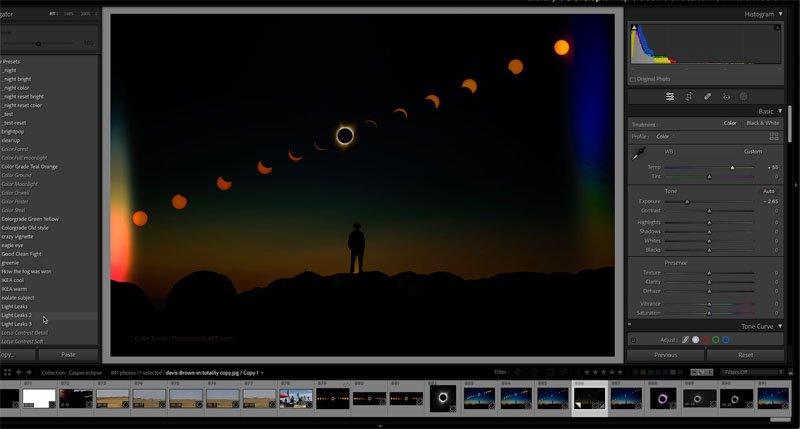Click the Reset button
The width and height of the screenshot is (800, 429).
point(745,355)
